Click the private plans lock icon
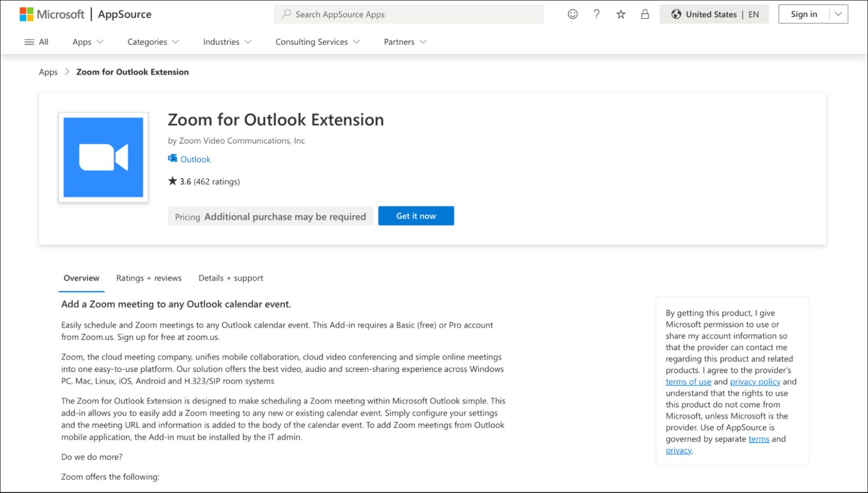868x493 pixels. [645, 14]
